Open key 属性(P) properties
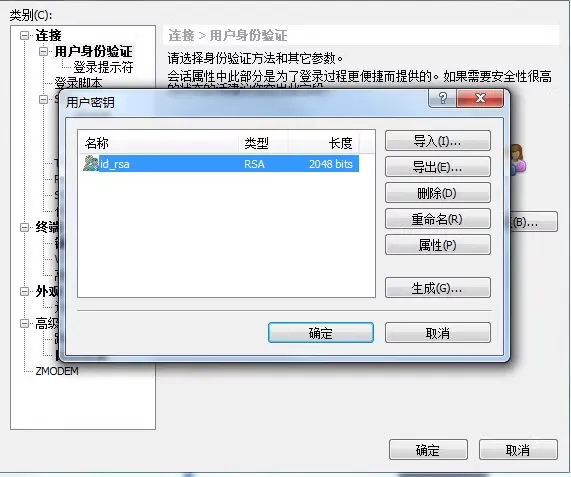571x477 pixels. coord(438,245)
